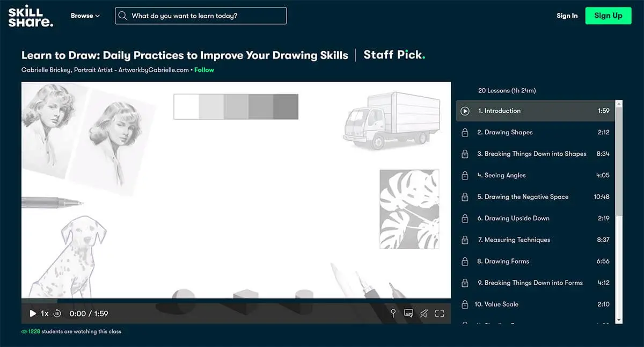
Task: Click the Skillshare logo
Action: tap(31, 16)
